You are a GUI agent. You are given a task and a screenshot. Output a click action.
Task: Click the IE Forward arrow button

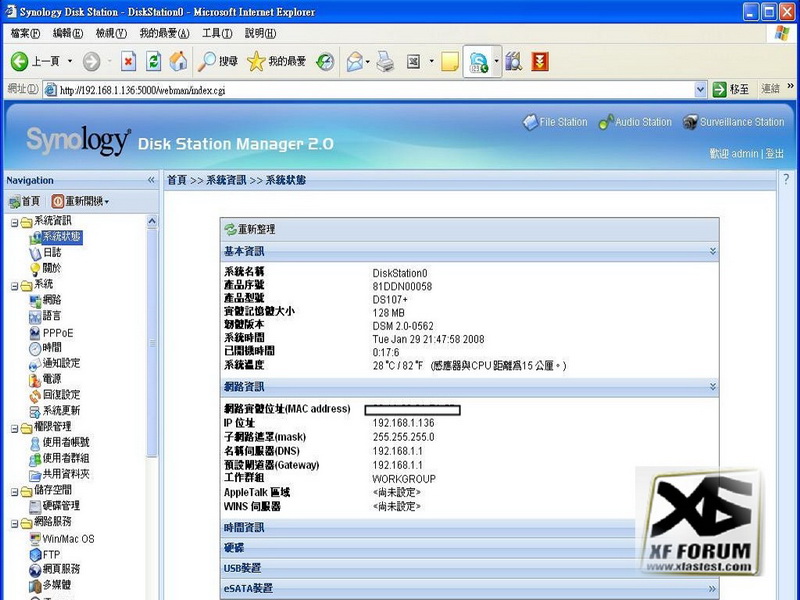pos(92,62)
